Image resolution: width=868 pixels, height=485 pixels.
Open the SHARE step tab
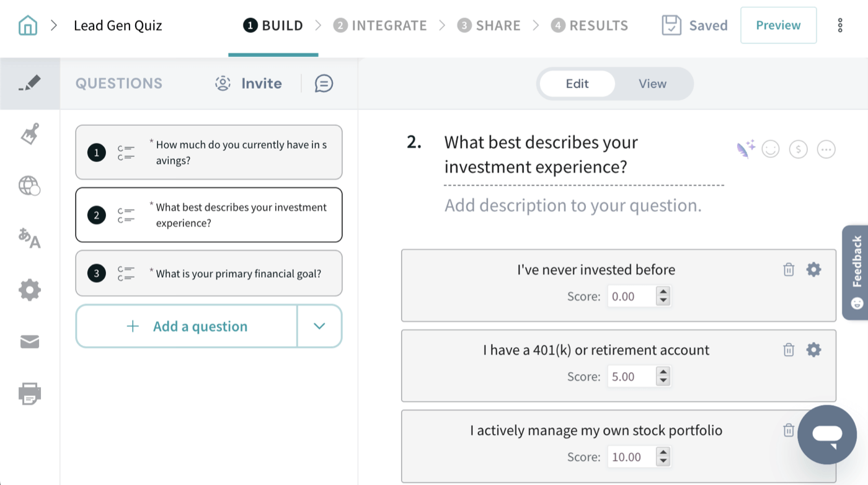489,25
